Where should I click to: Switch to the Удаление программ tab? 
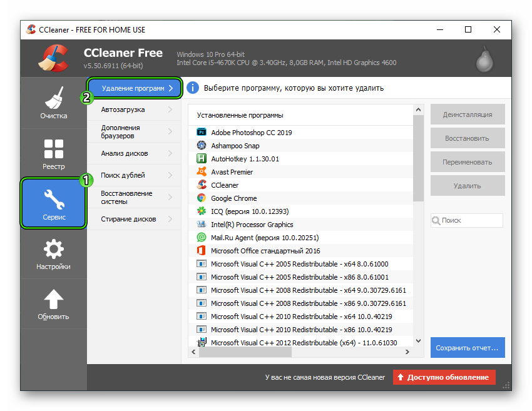click(134, 89)
